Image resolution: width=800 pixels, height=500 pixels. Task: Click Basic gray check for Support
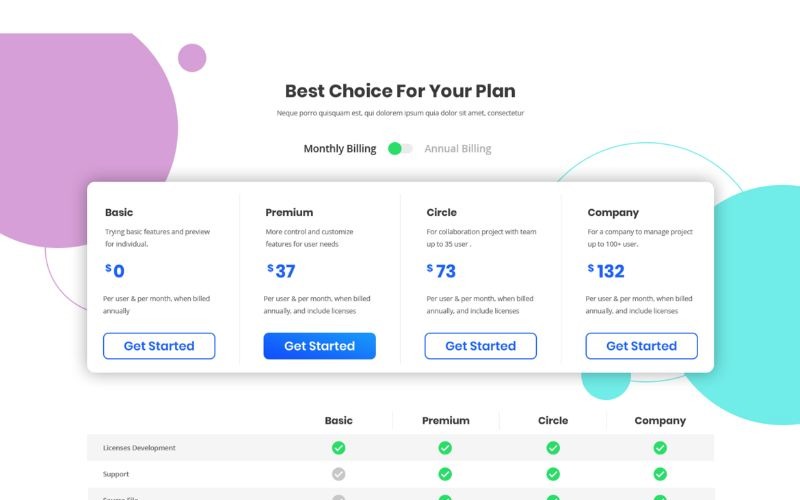tap(339, 474)
